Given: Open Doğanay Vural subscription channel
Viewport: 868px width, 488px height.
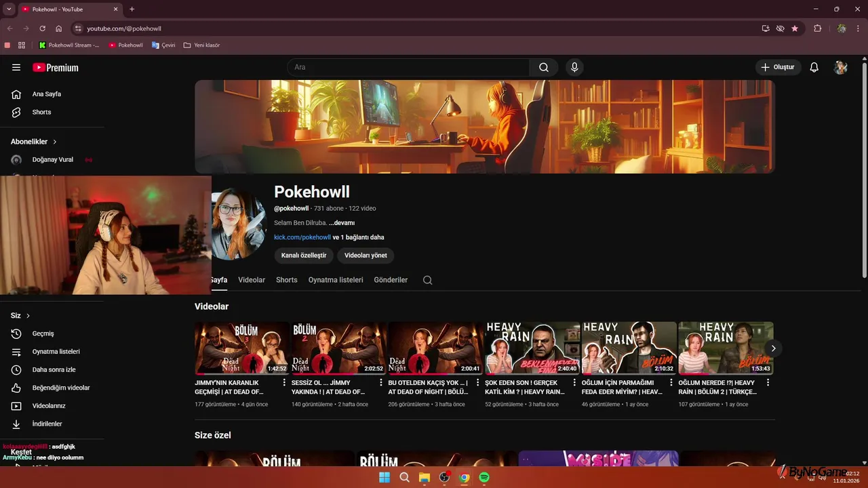Looking at the screenshot, I should pyautogui.click(x=52, y=160).
